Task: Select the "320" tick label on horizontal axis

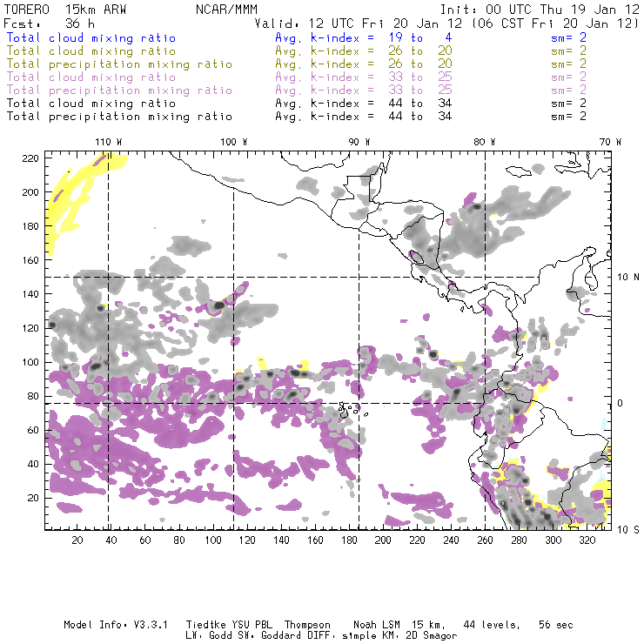Action: point(587,540)
